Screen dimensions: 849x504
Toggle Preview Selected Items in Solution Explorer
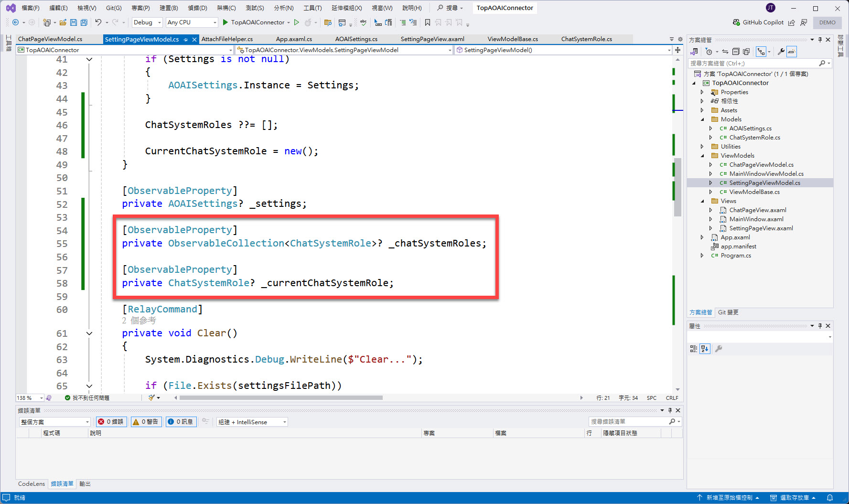click(x=792, y=52)
